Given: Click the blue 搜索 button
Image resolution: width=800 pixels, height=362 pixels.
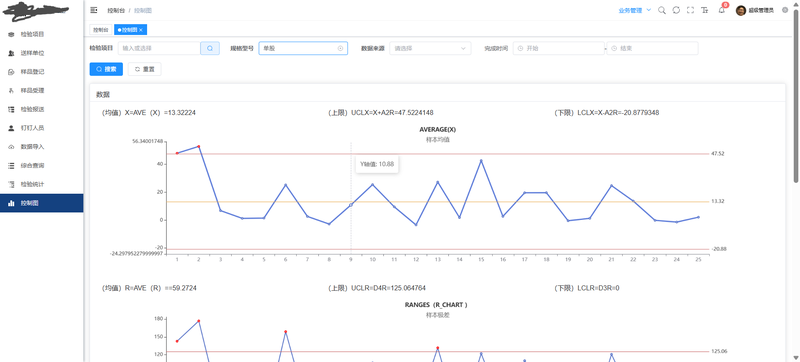Looking at the screenshot, I should tap(106, 69).
